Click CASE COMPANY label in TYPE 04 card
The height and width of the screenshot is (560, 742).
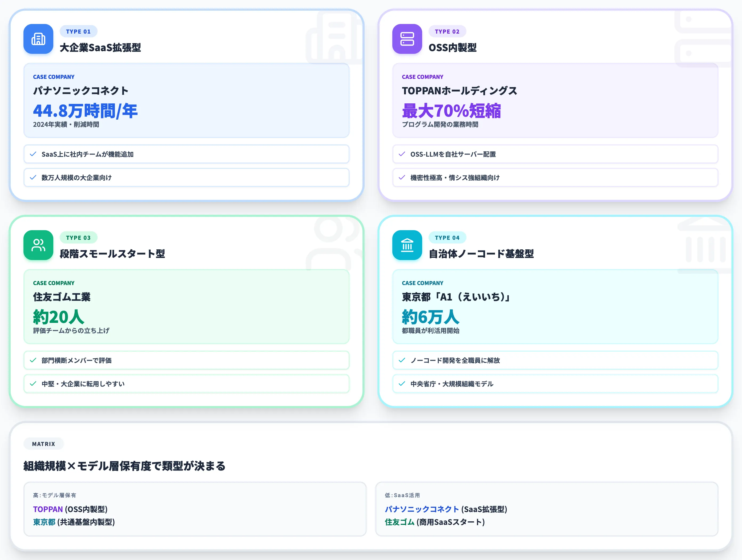coord(423,283)
